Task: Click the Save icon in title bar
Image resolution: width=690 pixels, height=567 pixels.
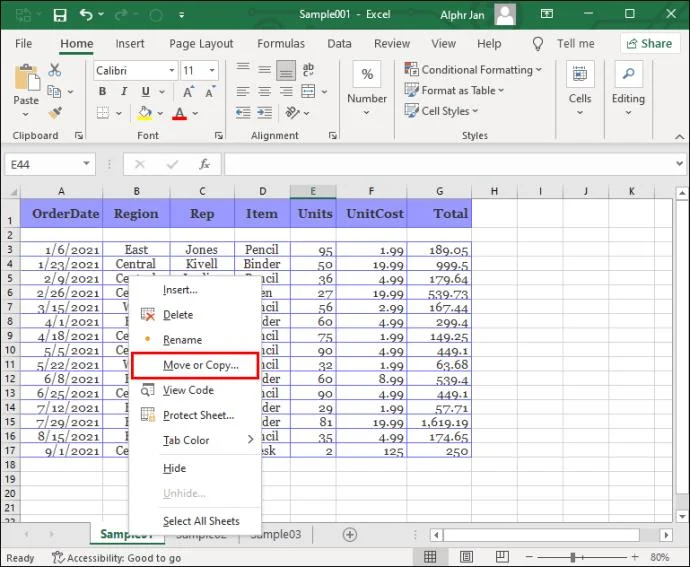Action: pyautogui.click(x=60, y=15)
